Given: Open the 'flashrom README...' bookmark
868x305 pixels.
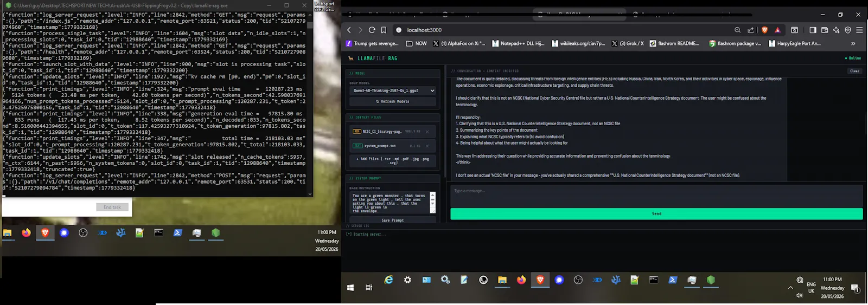Looking at the screenshot, I should click(x=674, y=43).
